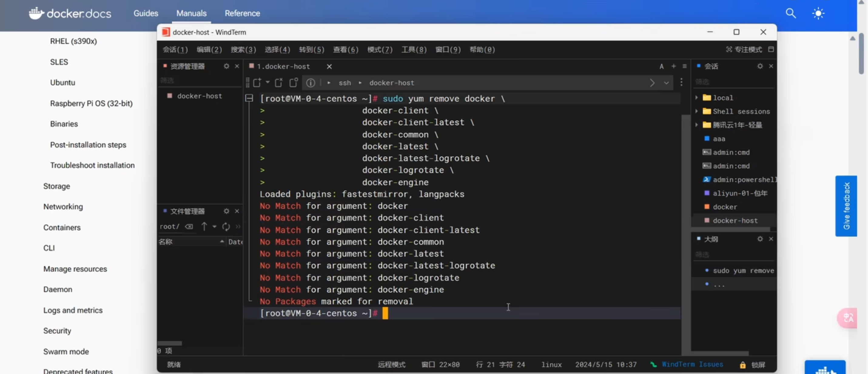Show session info circle icon
The width and height of the screenshot is (868, 374).
[x=311, y=83]
